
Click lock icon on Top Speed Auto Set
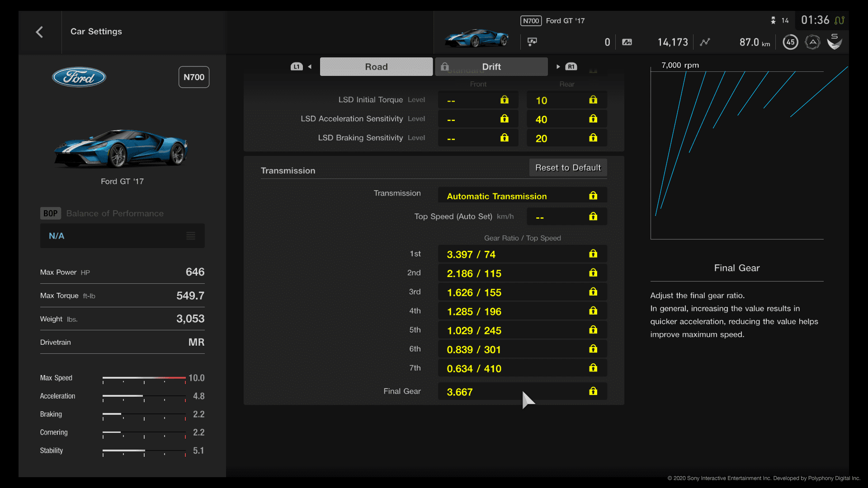click(593, 217)
